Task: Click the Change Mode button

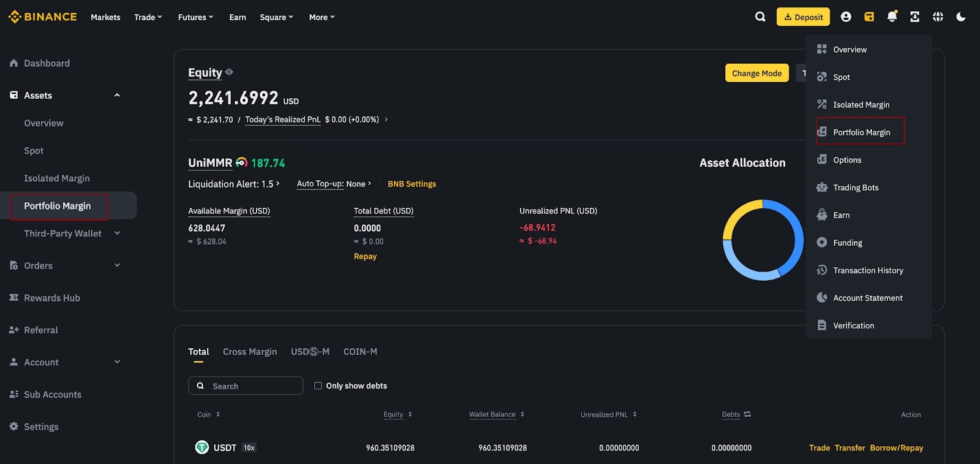Action: tap(756, 73)
